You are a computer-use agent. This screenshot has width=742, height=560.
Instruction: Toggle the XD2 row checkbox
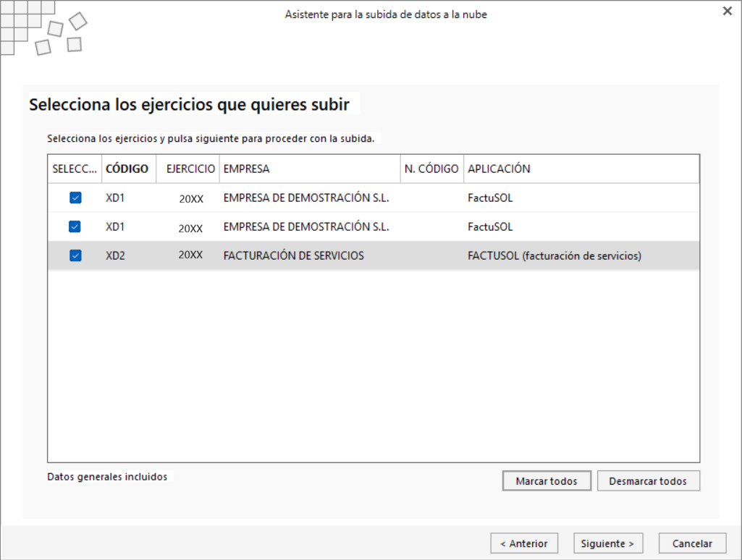75,255
